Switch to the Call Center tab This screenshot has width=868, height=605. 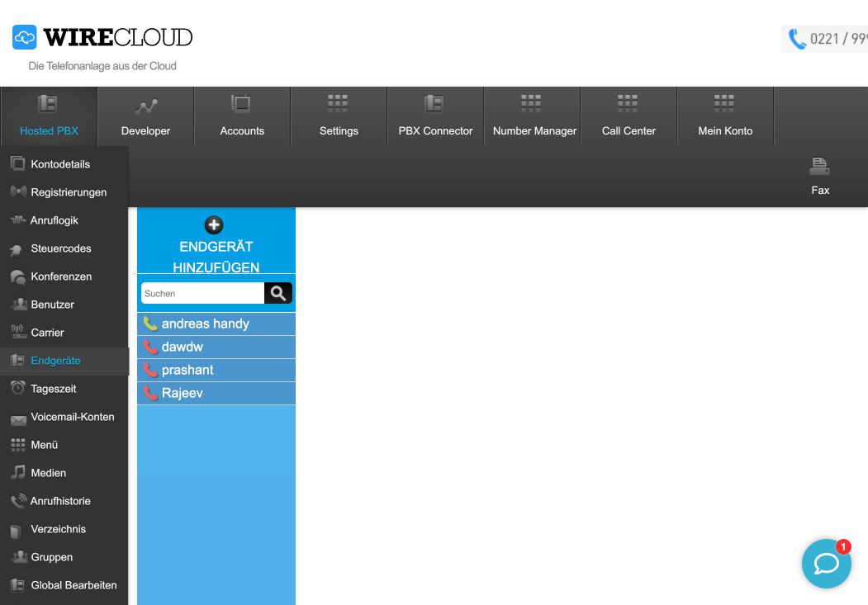click(628, 116)
